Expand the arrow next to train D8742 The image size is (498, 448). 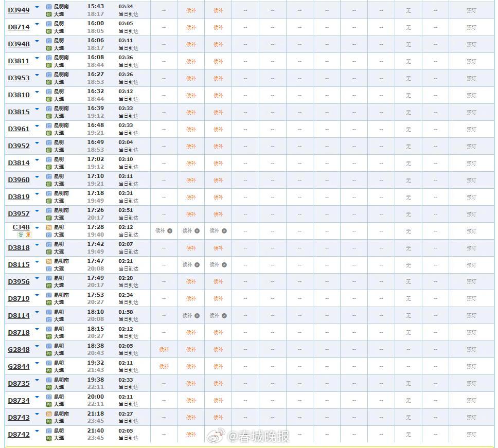(x=37, y=431)
